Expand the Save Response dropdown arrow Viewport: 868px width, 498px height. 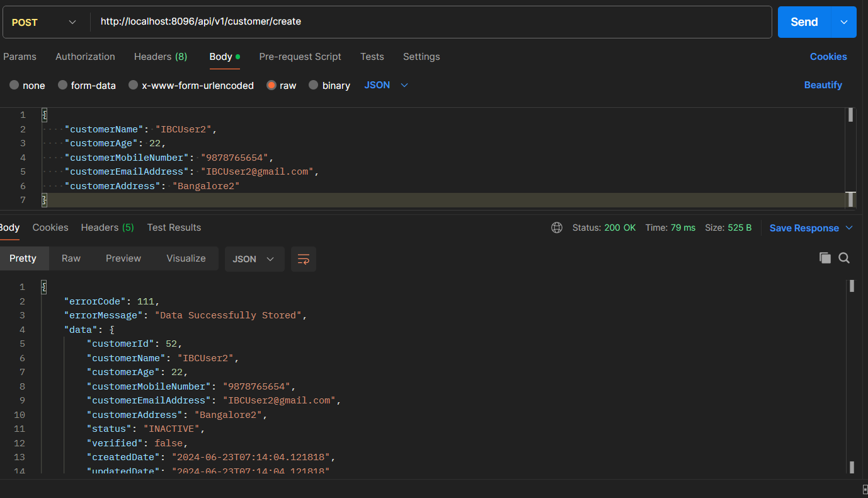point(849,228)
